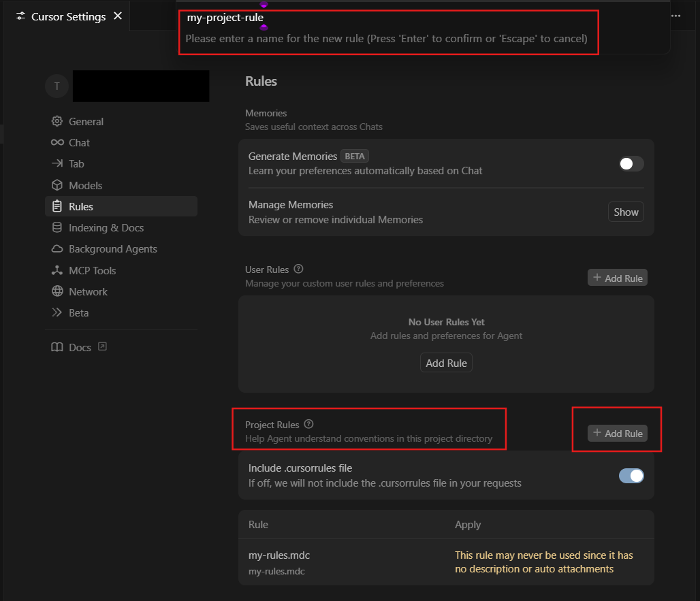Screen dimensions: 700x601
Task: Click the Cursor Settings sliders icon in tab
Action: 20,16
